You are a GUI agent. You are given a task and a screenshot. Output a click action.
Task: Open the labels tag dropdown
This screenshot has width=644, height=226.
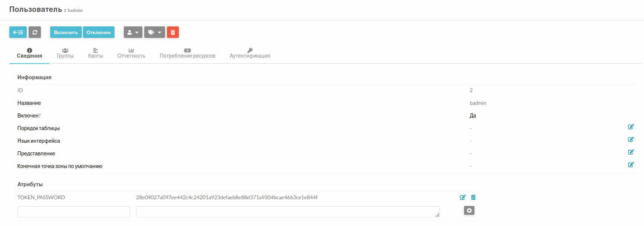click(x=155, y=32)
